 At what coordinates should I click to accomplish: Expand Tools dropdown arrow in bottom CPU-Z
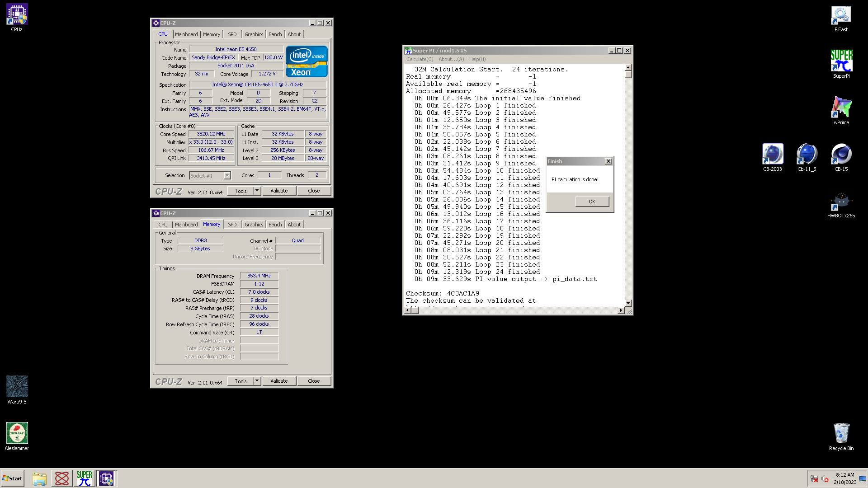pyautogui.click(x=257, y=381)
